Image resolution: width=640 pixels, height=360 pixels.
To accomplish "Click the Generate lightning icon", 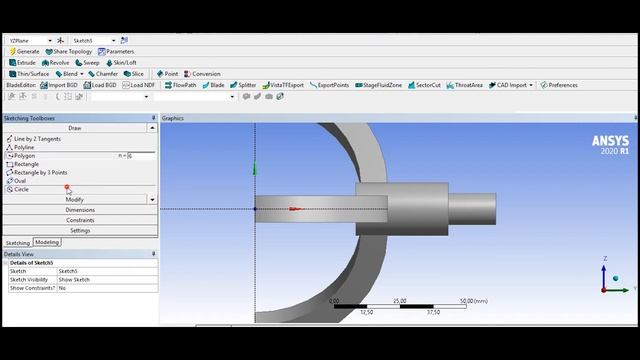I will (13, 51).
